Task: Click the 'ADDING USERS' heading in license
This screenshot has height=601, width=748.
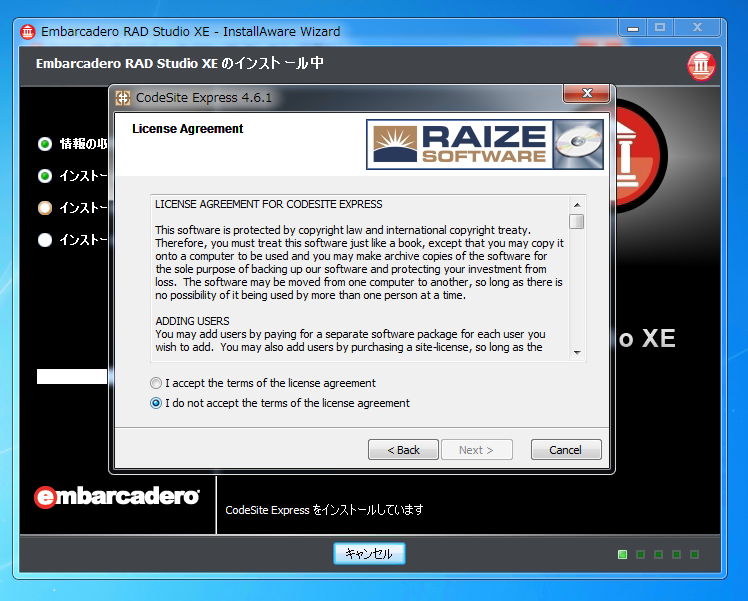Action: click(192, 321)
